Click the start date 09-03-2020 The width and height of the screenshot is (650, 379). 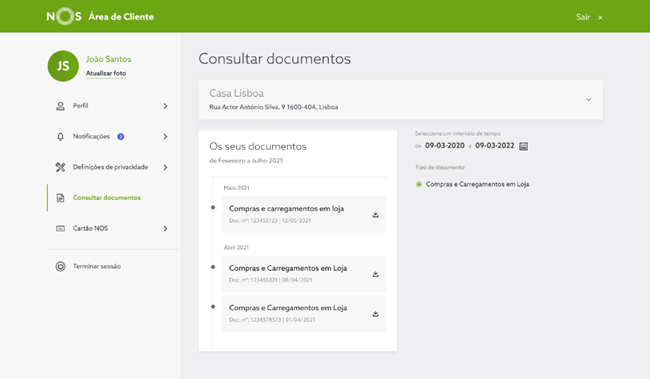(445, 146)
